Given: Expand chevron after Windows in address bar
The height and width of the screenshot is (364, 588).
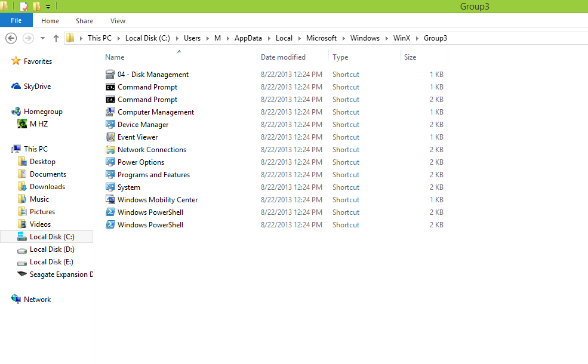Looking at the screenshot, I should pyautogui.click(x=387, y=38).
